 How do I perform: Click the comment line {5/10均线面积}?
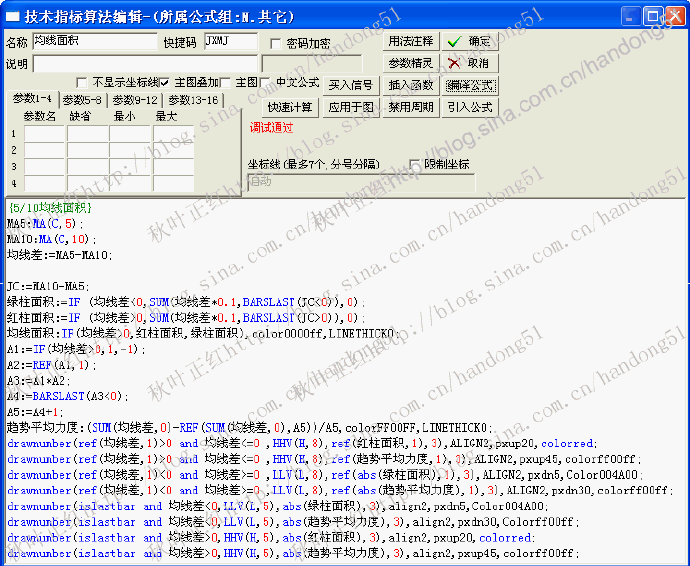point(50,208)
